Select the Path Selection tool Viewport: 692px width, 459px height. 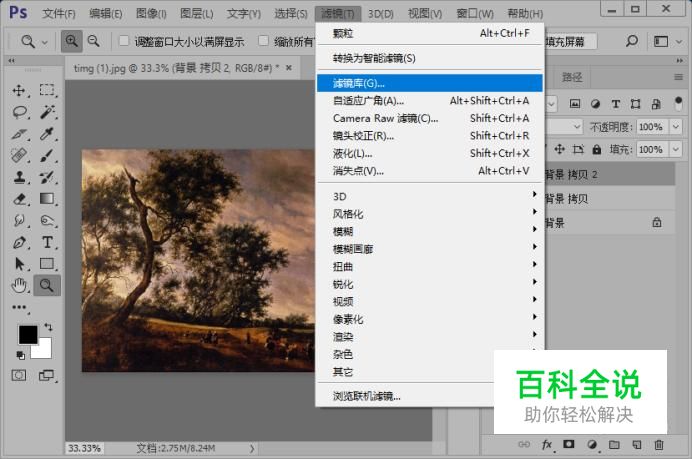[19, 264]
